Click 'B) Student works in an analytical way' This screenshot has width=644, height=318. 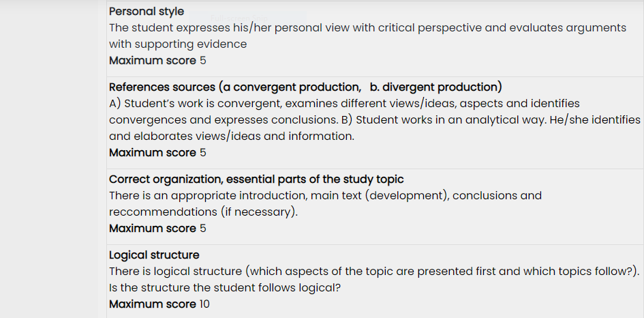click(443, 119)
